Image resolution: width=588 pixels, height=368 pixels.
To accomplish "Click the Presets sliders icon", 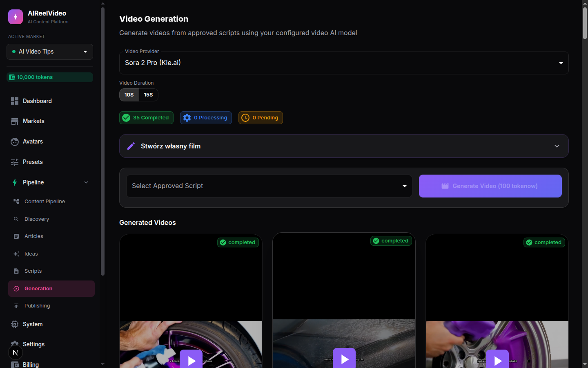I will click(x=15, y=162).
